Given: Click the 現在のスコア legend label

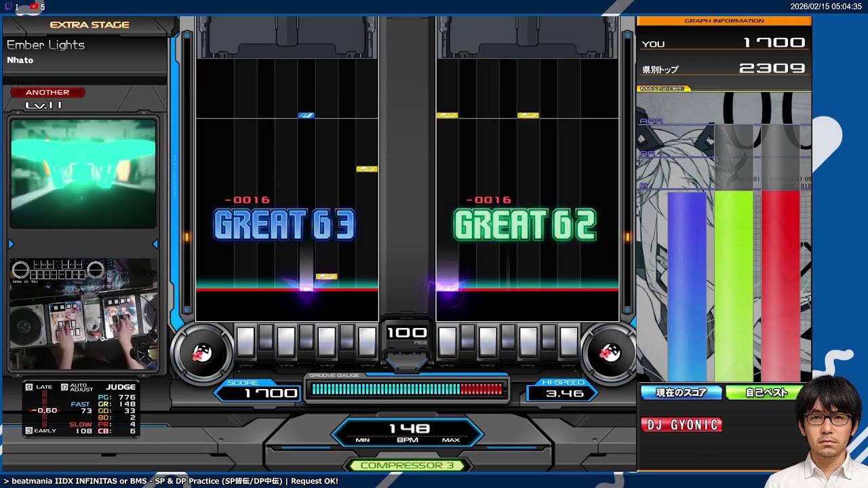Looking at the screenshot, I should [x=682, y=392].
